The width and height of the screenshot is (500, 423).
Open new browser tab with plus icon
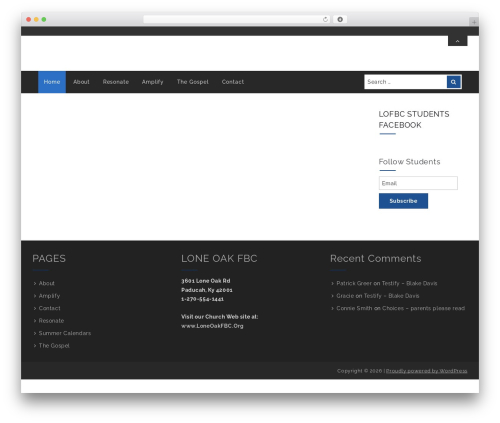coord(474,22)
